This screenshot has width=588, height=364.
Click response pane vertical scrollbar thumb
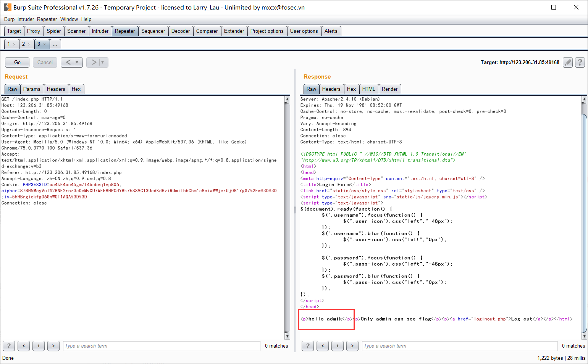[584, 222]
